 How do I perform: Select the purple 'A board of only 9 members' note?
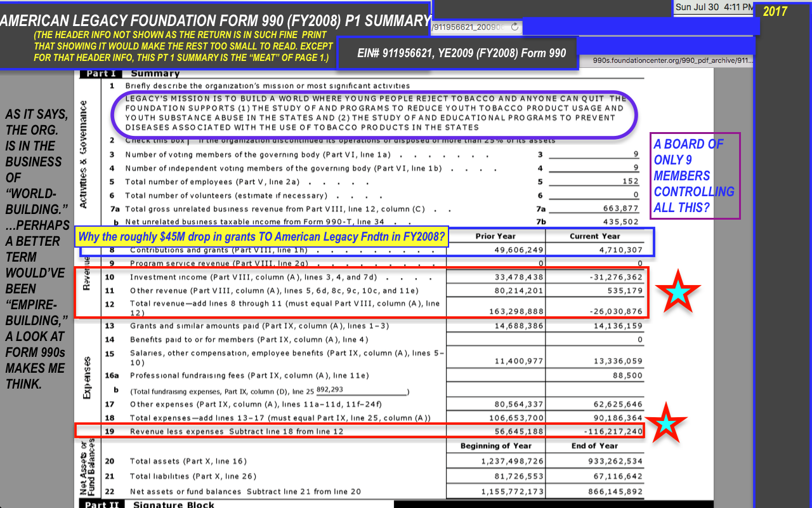pos(695,176)
